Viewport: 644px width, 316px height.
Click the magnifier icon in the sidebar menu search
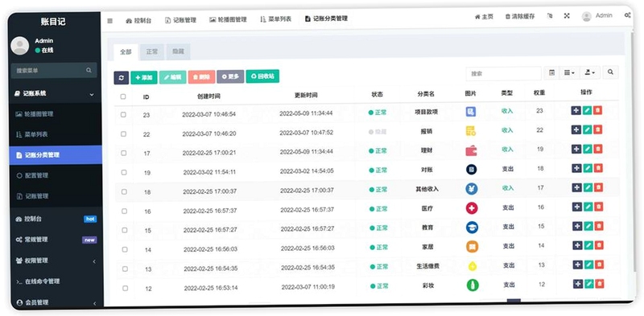pyautogui.click(x=89, y=70)
